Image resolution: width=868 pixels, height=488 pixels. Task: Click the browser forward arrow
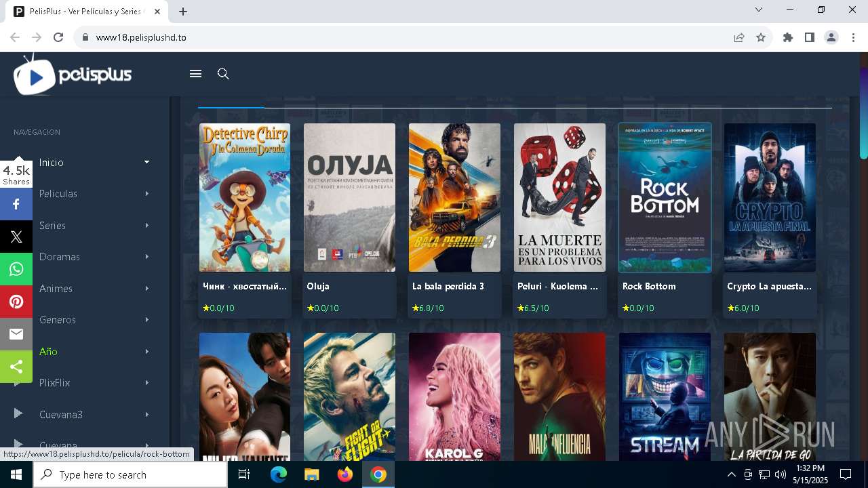37,37
